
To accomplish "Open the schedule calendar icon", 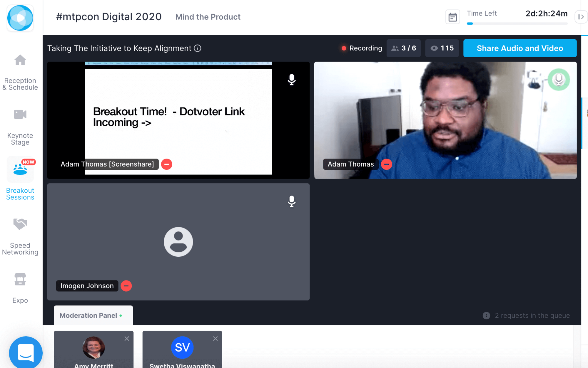I will click(452, 17).
